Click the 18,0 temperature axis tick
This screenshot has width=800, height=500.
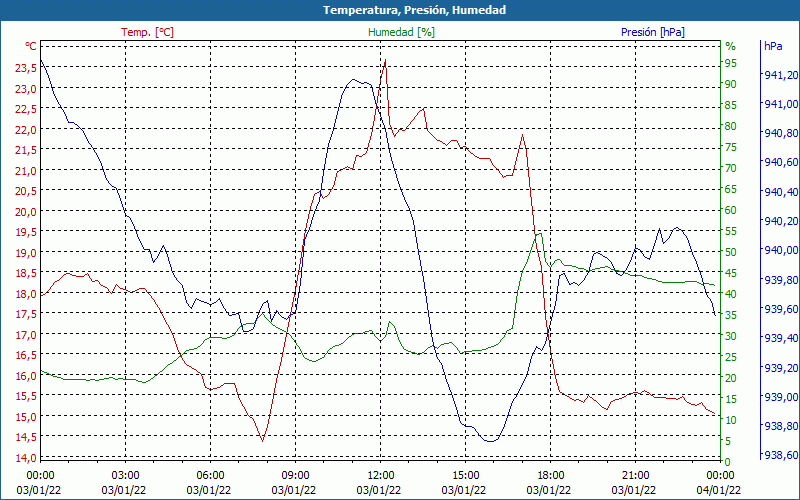tap(26, 293)
